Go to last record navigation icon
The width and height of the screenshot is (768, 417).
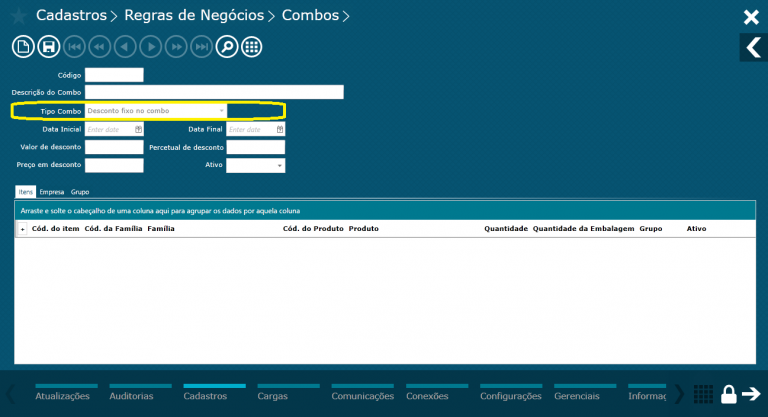click(x=201, y=47)
